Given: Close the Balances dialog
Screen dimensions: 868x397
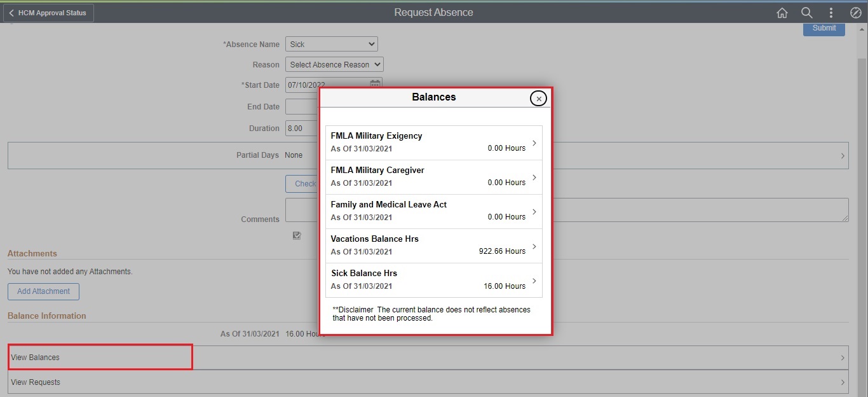Looking at the screenshot, I should [x=538, y=98].
